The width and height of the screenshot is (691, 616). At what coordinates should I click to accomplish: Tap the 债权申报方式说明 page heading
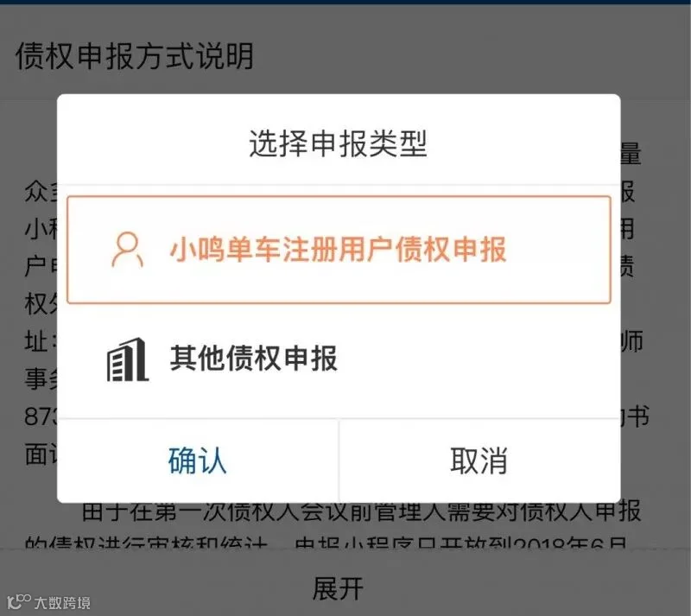tap(135, 56)
